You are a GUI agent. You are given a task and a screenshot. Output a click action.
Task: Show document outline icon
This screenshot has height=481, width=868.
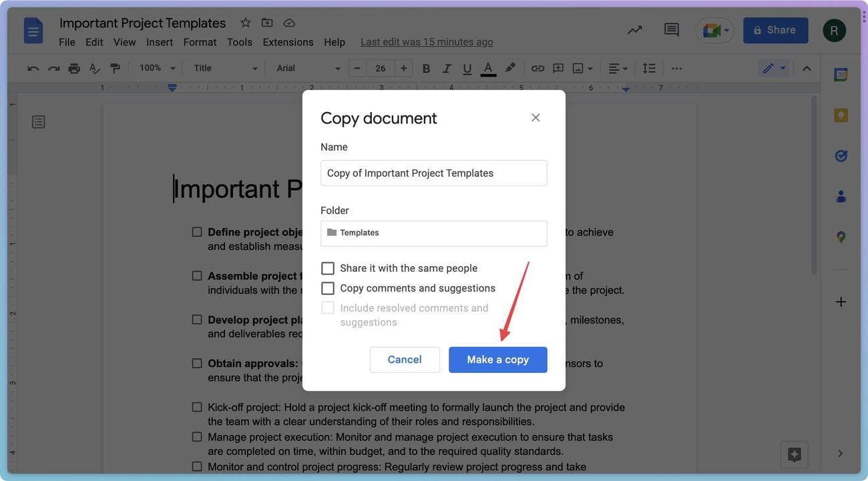pos(39,121)
